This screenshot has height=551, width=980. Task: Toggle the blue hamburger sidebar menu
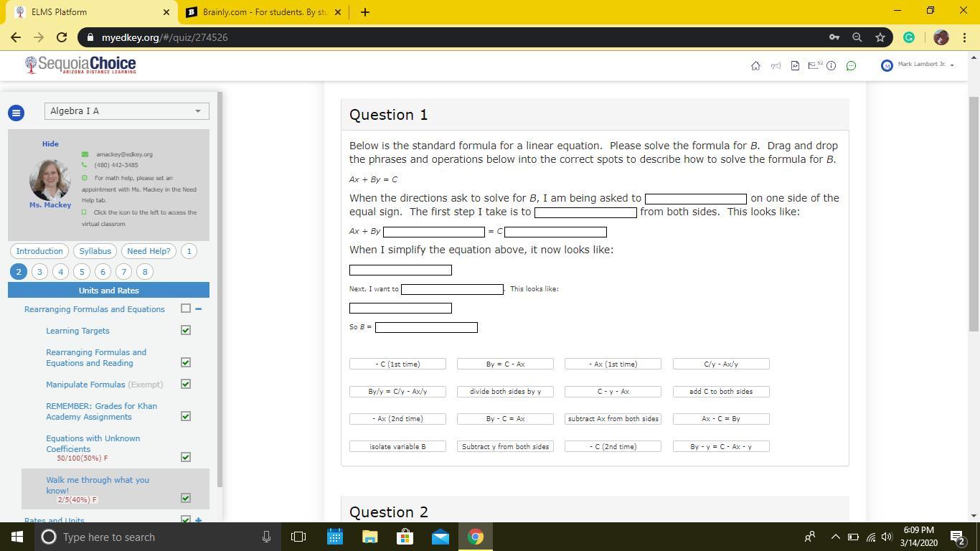(16, 113)
